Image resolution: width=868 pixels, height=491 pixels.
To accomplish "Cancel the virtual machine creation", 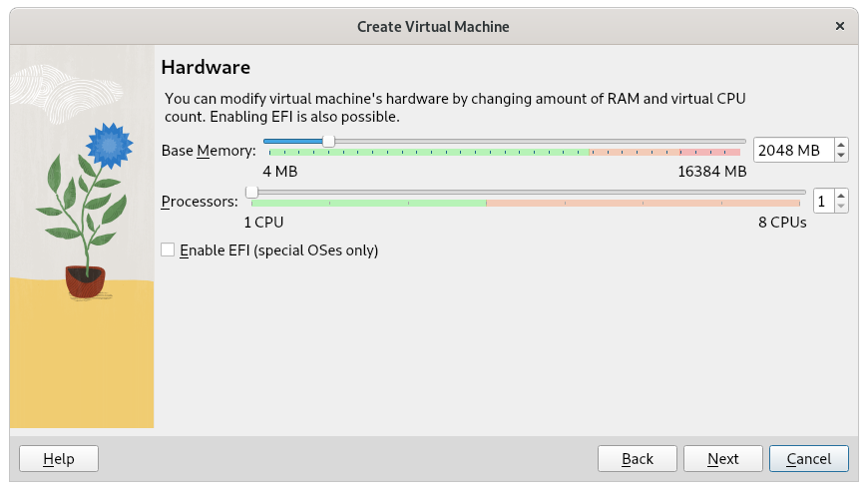I will click(809, 458).
